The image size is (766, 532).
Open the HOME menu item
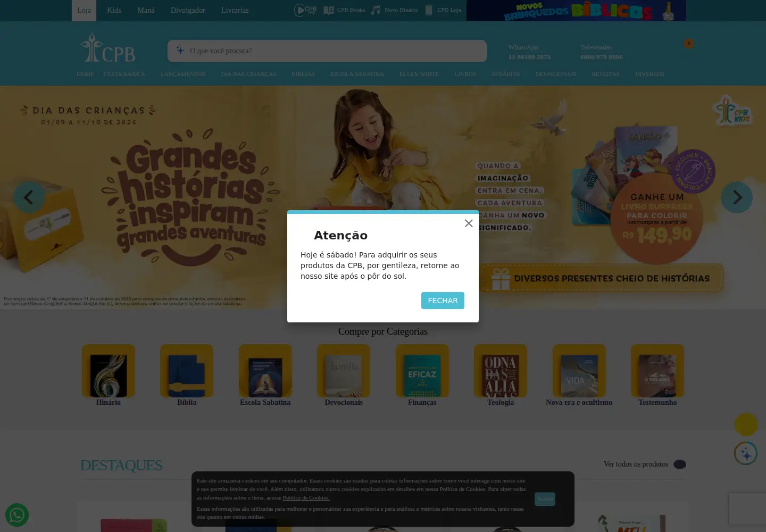pyautogui.click(x=85, y=74)
